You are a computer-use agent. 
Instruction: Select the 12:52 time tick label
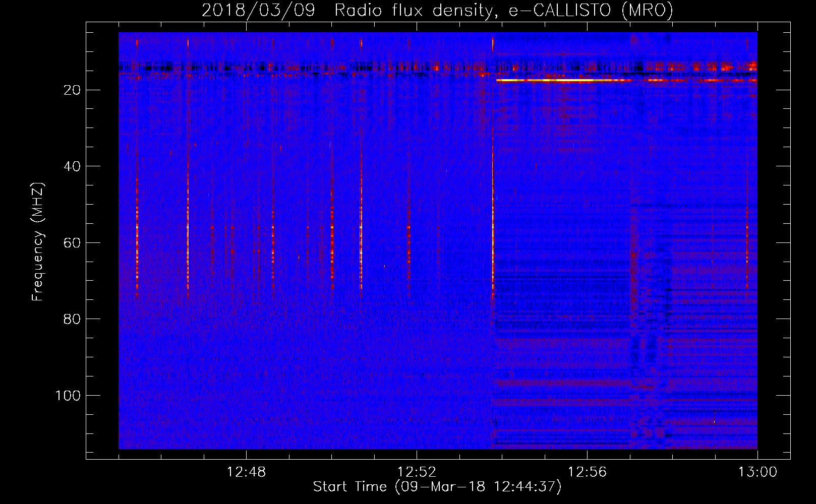coord(417,472)
